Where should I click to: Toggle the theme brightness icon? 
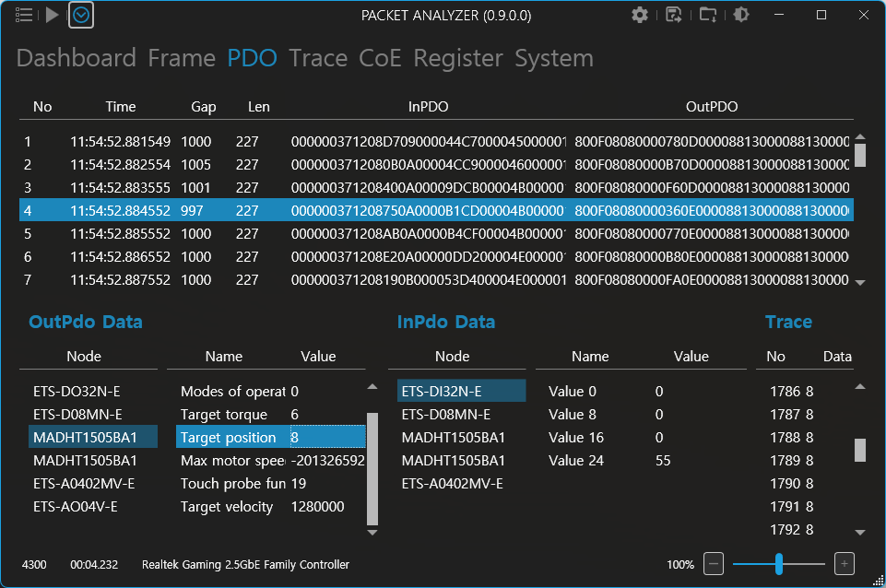[x=740, y=15]
